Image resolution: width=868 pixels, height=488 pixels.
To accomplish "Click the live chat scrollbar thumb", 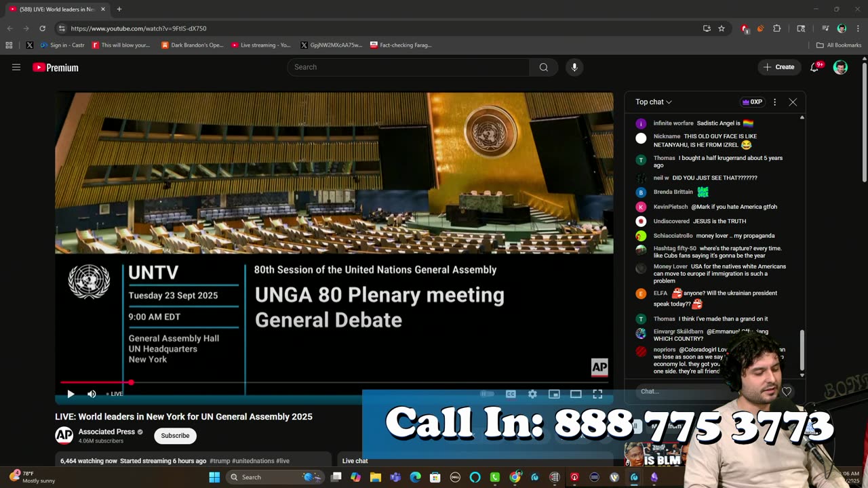I will coord(802,349).
